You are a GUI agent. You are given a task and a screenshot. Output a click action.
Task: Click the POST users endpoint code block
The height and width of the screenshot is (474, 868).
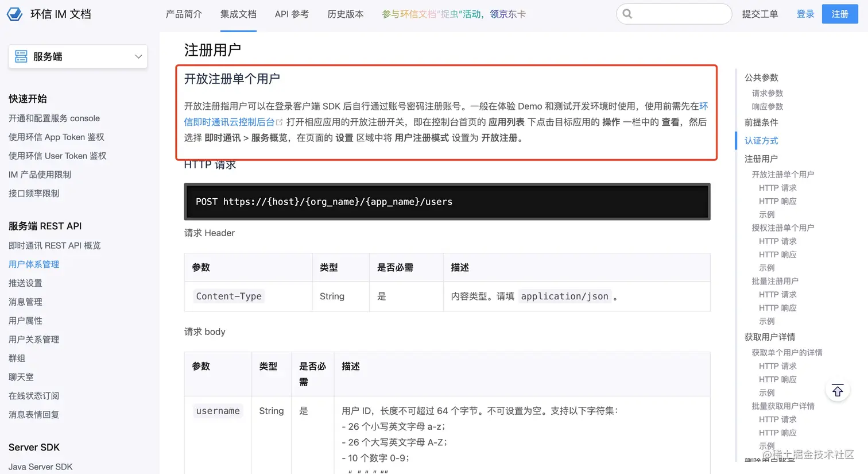pos(447,202)
